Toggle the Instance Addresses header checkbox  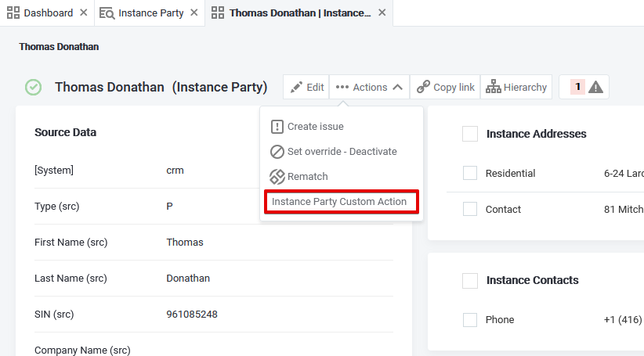coord(470,135)
